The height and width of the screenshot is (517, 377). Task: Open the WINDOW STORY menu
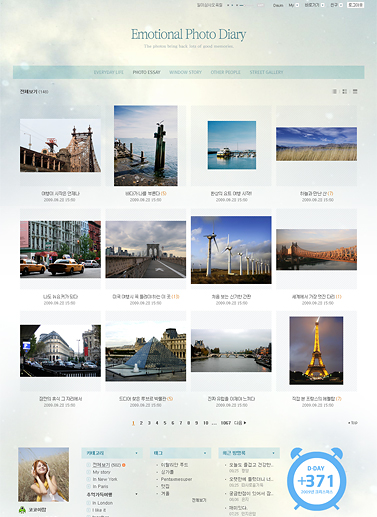[x=185, y=72]
